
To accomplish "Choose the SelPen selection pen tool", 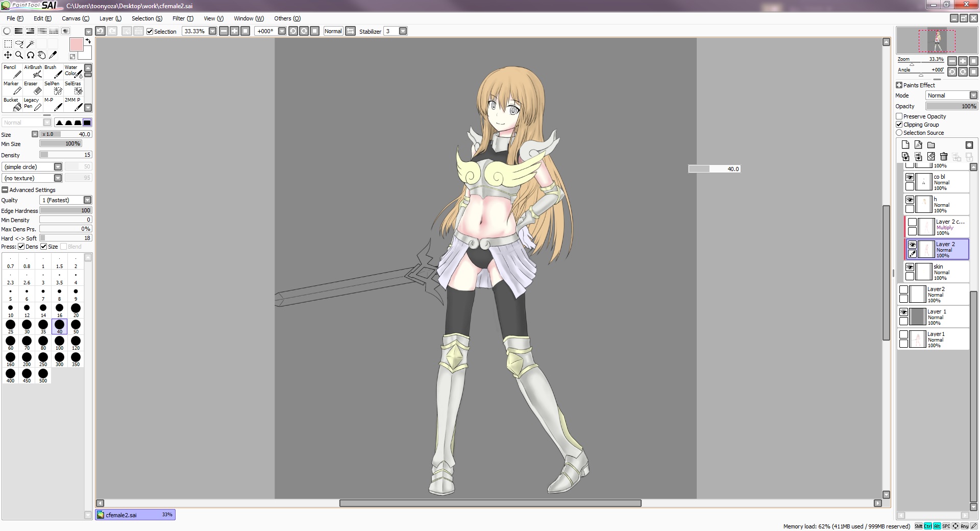I will pos(53,88).
